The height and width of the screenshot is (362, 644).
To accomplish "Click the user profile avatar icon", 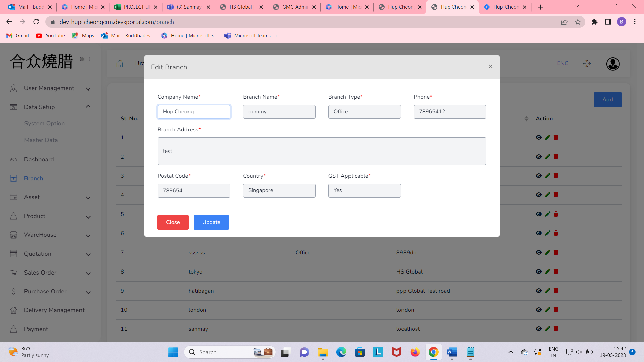I will (612, 64).
